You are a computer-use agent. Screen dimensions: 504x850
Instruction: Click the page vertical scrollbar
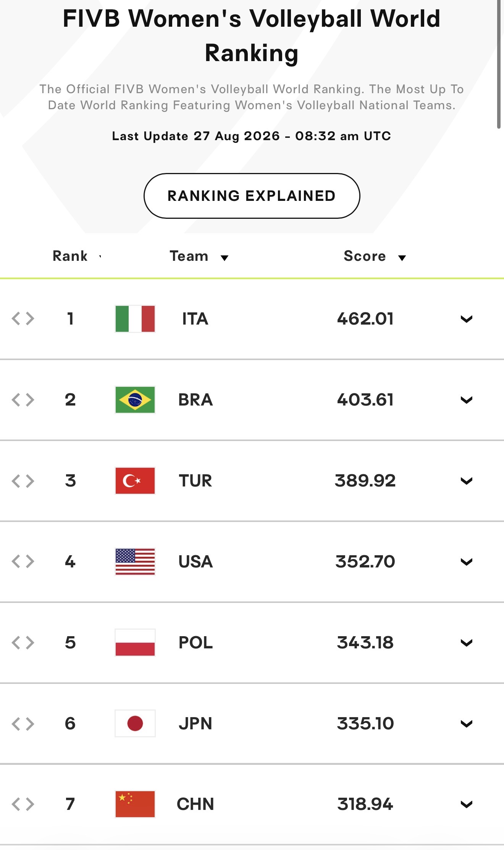(499, 64)
